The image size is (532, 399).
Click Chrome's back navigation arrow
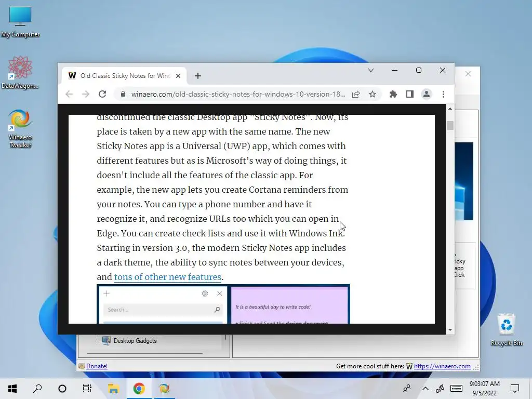[x=69, y=94]
